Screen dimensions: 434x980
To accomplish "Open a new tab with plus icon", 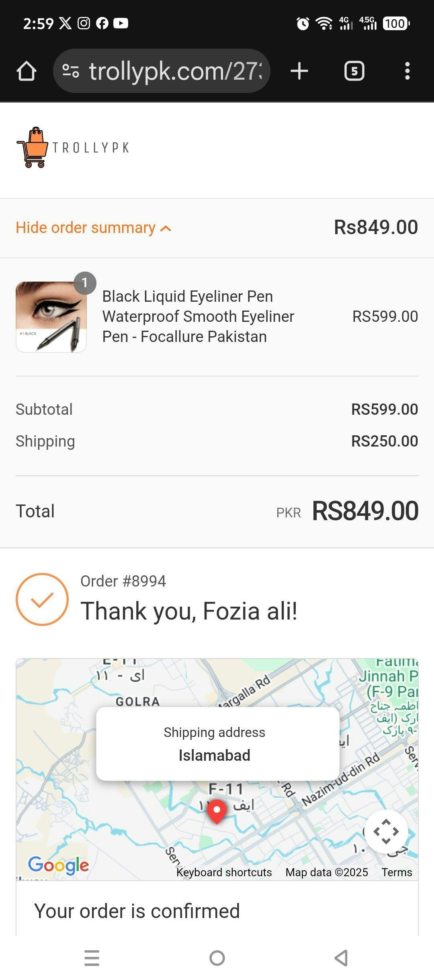I will pyautogui.click(x=299, y=71).
